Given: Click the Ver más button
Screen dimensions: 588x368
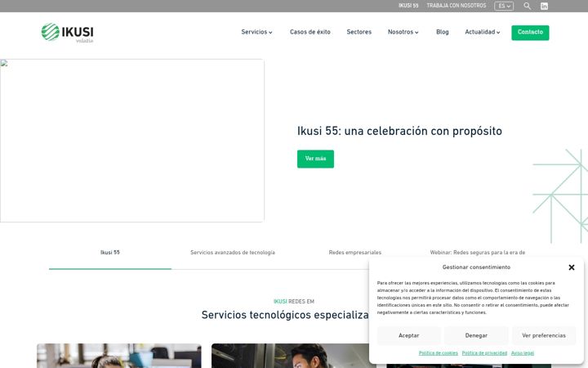Looking at the screenshot, I should [x=315, y=159].
